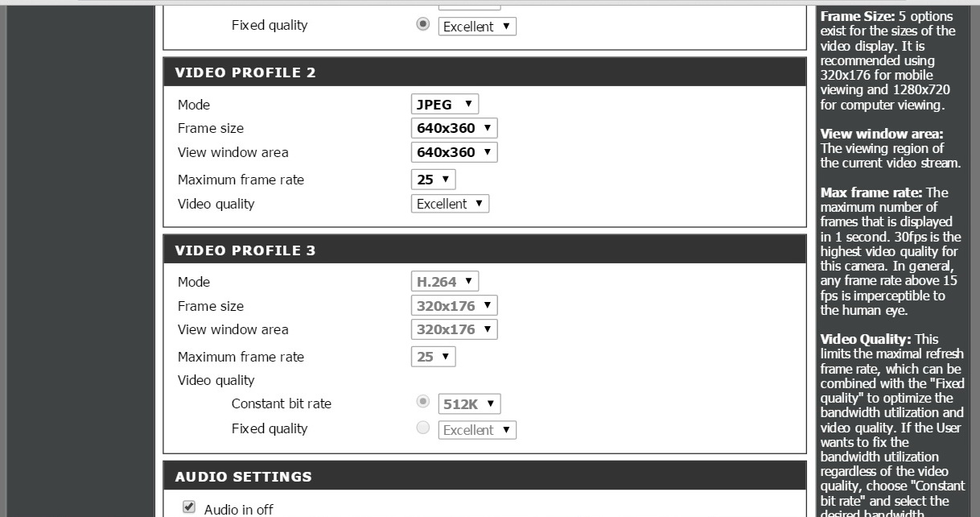Open Video Profile 3 View window area dropdown

pyautogui.click(x=454, y=329)
